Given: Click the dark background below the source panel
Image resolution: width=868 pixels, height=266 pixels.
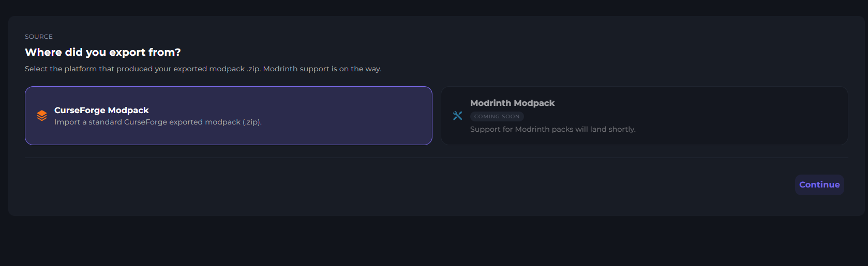Looking at the screenshot, I should tap(433, 243).
